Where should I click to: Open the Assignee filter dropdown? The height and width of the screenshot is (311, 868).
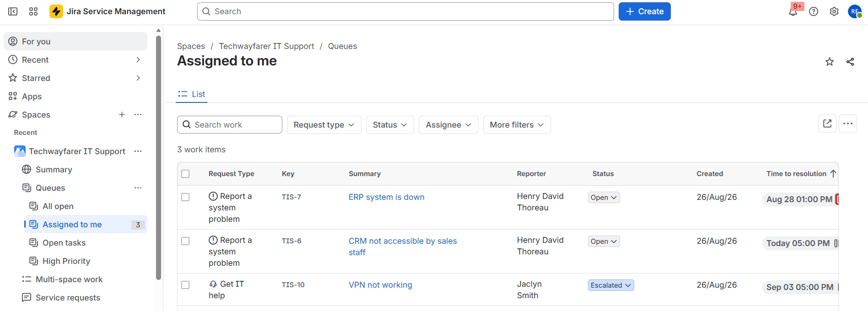click(448, 125)
